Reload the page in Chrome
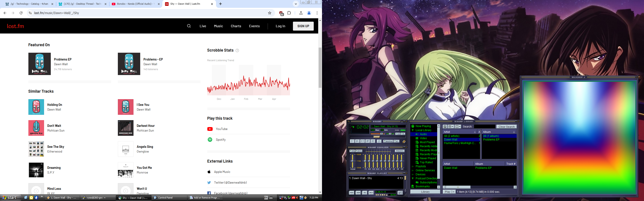Viewport: 644px width, 201px height. (21, 13)
